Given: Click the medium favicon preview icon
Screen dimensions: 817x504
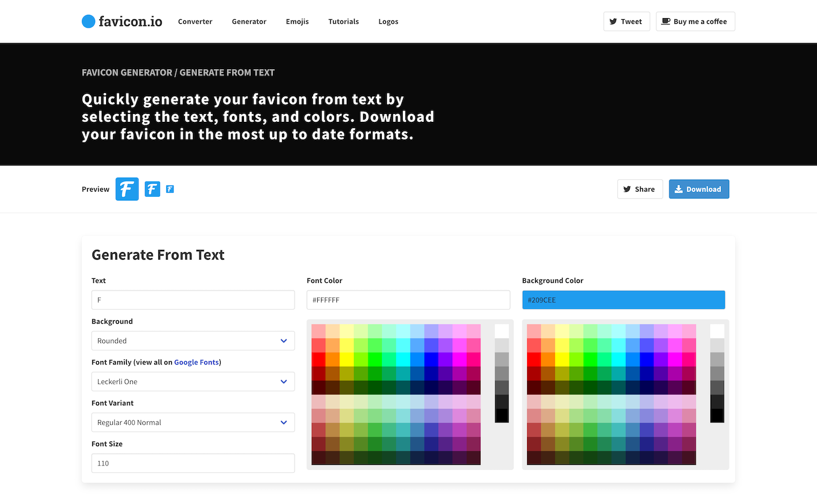Looking at the screenshot, I should 152,189.
